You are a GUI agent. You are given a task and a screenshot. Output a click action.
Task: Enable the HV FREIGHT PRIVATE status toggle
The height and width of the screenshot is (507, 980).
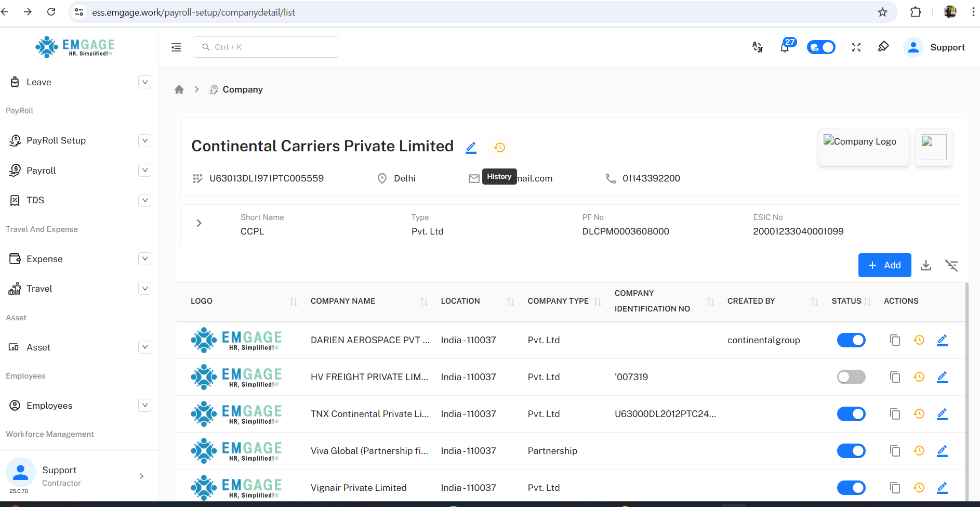point(851,377)
